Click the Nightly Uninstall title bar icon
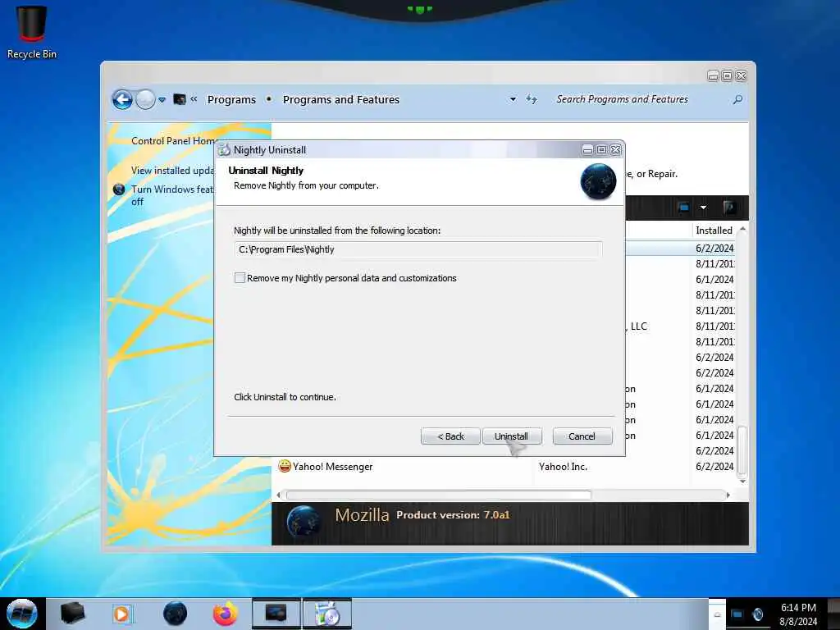 pos(224,150)
